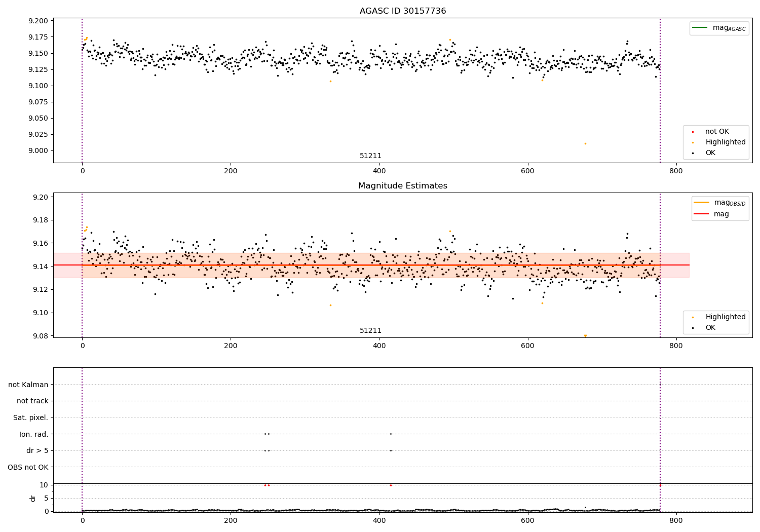Click the 'OBS not OK' axis label
This screenshot has width=760, height=532.
28,467
